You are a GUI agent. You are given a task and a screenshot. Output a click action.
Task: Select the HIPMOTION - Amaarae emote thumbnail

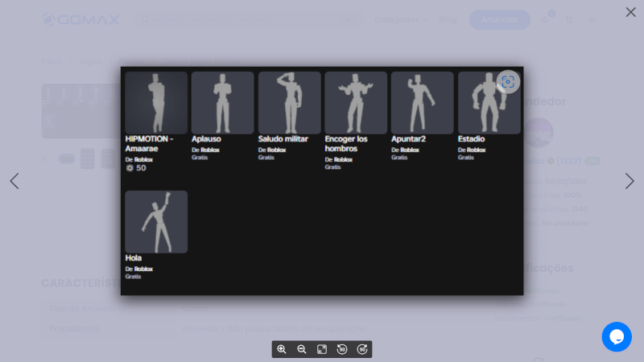(x=156, y=103)
